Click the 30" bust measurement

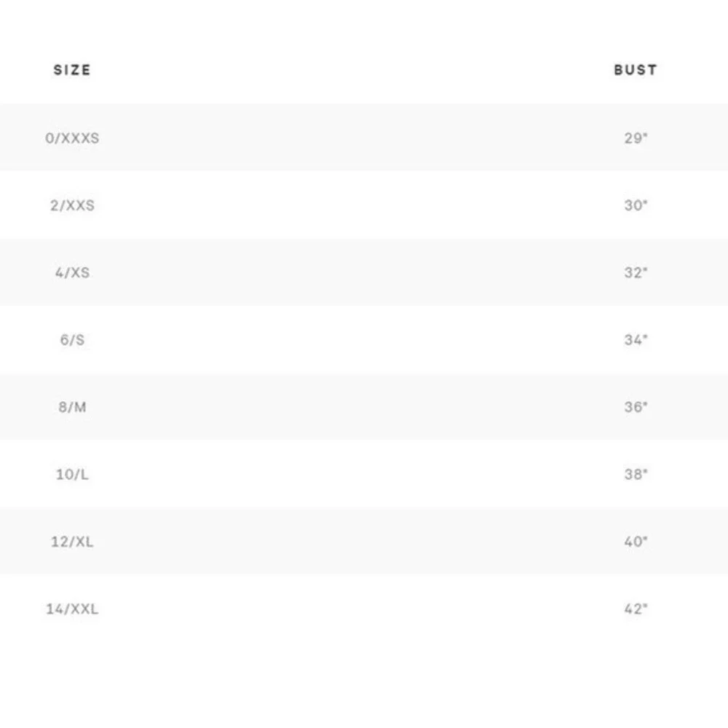[x=636, y=205]
